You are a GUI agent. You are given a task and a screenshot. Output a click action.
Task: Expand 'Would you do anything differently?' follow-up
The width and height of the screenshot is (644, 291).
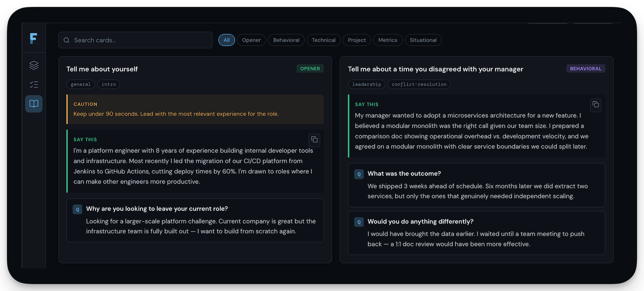pos(420,222)
